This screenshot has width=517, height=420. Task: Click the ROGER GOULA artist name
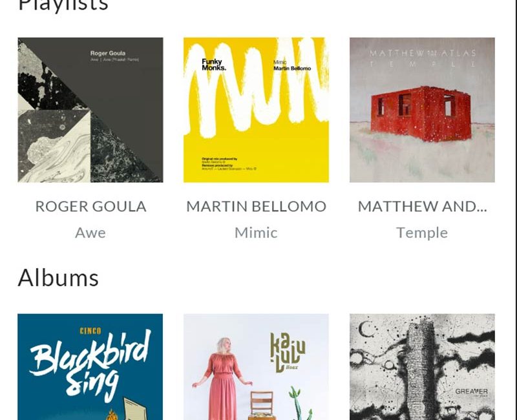[90, 206]
